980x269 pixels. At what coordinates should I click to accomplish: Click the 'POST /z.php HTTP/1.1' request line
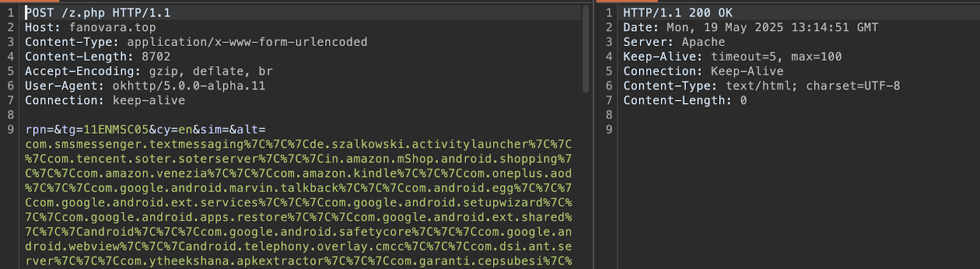[98, 13]
